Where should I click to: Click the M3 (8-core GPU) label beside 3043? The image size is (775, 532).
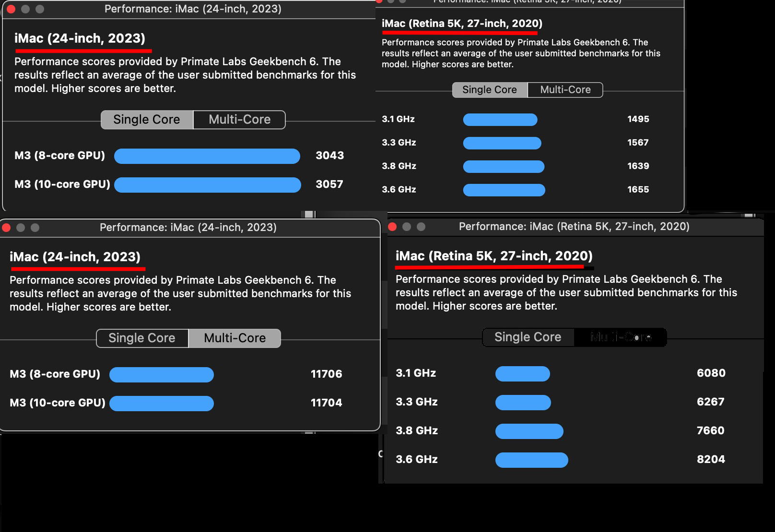pyautogui.click(x=60, y=155)
